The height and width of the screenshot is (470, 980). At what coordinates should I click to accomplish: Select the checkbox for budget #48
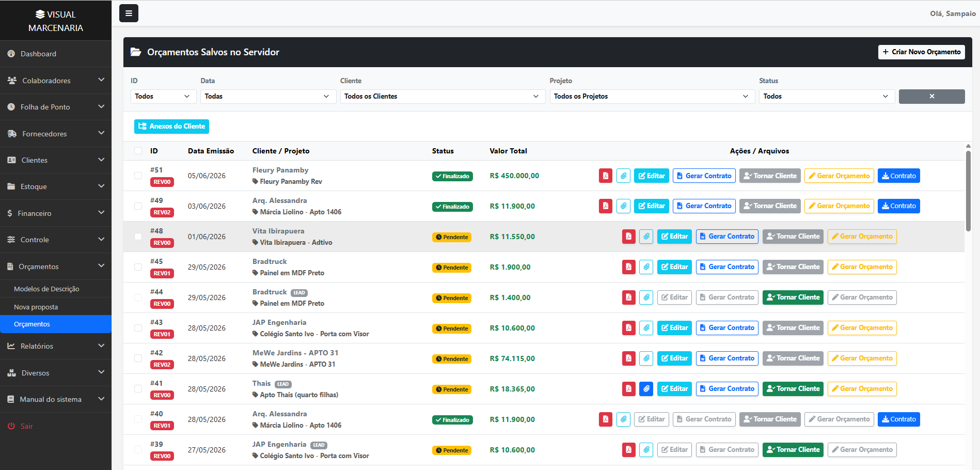(138, 237)
